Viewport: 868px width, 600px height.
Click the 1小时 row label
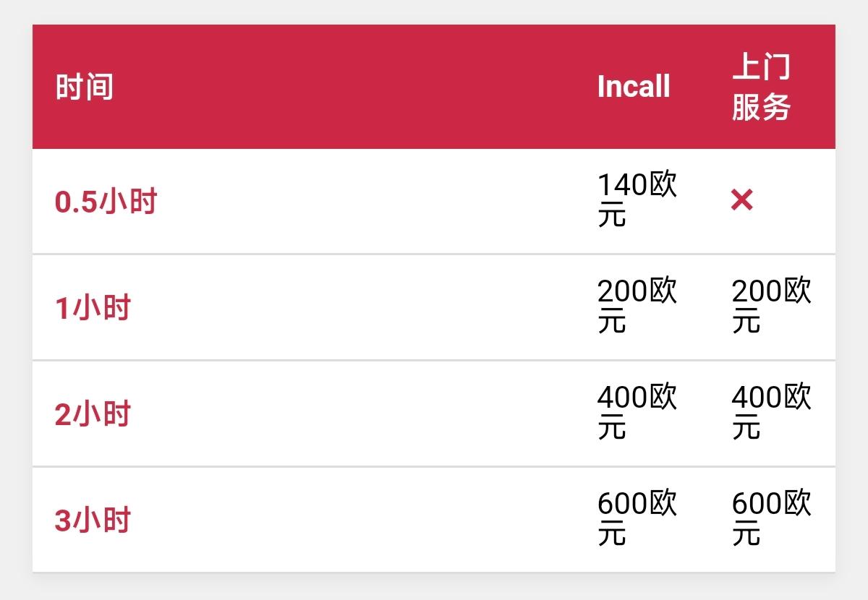click(93, 308)
